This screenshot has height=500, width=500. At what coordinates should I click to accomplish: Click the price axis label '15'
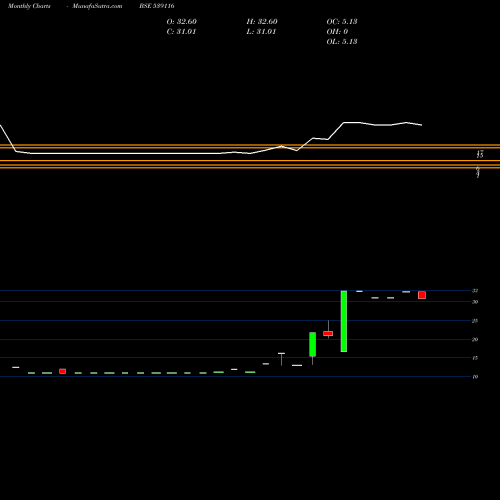coord(475,358)
